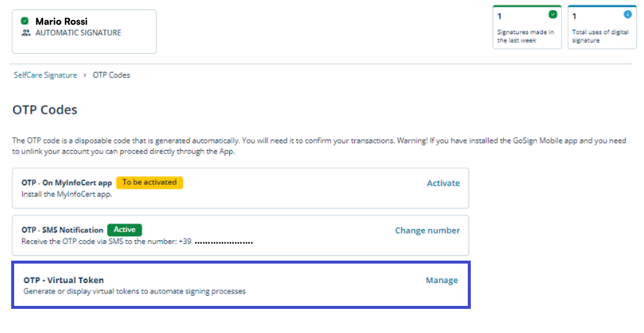Go back to SelfCare Signature via breadcrumb
This screenshot has height=333, width=644.
click(45, 75)
